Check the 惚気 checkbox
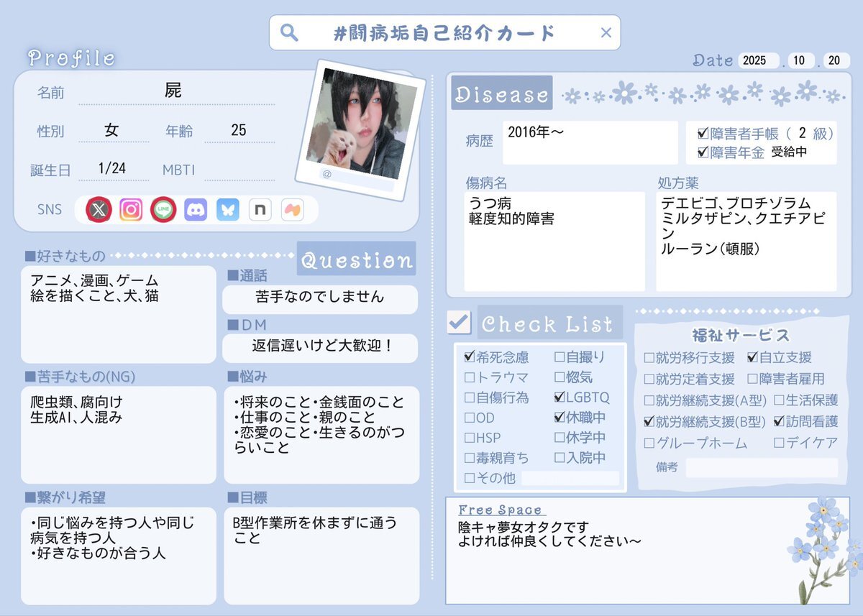The width and height of the screenshot is (863, 616). (x=560, y=377)
